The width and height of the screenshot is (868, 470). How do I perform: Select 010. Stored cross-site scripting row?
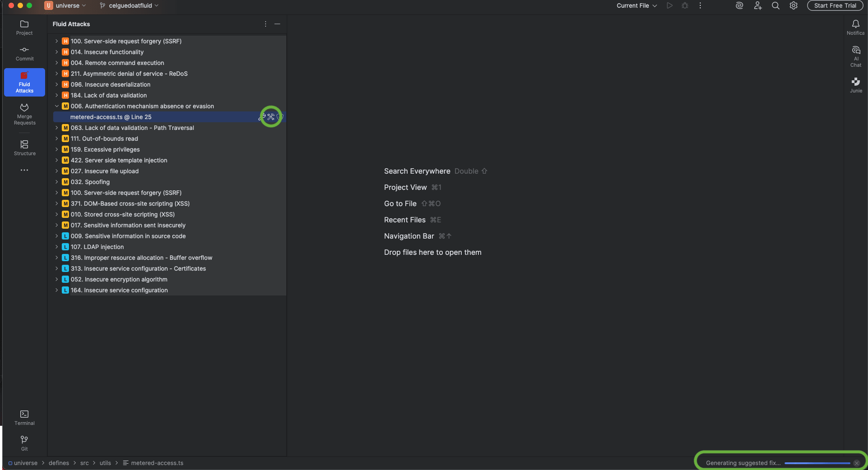169,214
